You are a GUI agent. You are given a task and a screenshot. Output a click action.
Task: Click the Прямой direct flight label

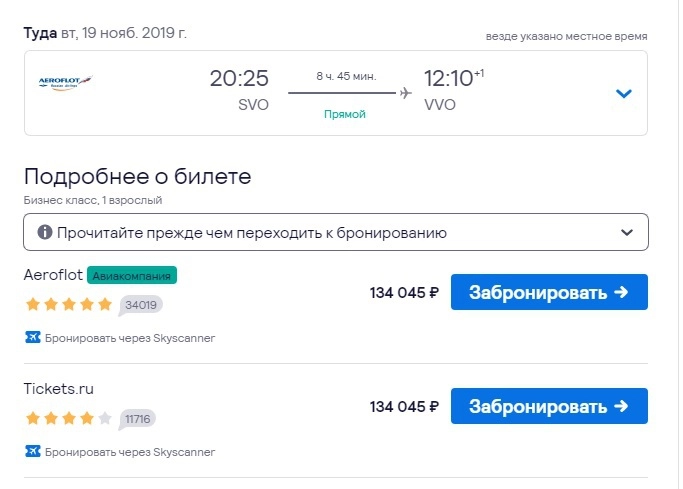coord(345,114)
